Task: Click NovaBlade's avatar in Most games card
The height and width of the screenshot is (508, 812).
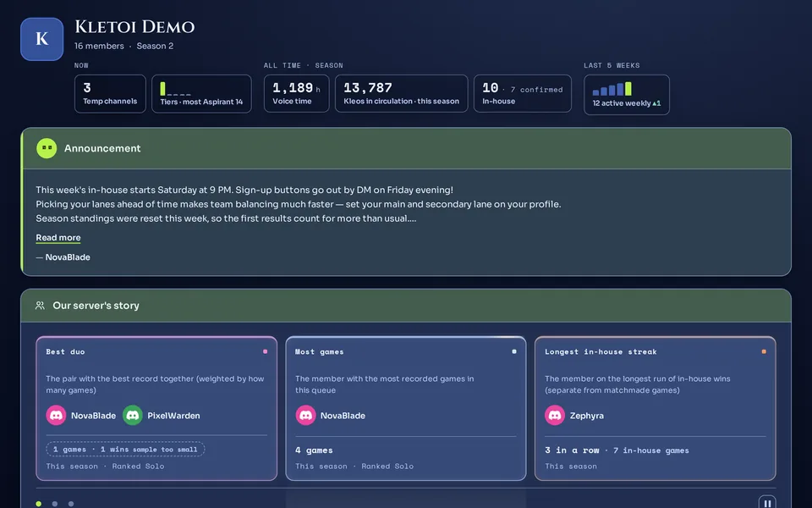Action: 305,415
